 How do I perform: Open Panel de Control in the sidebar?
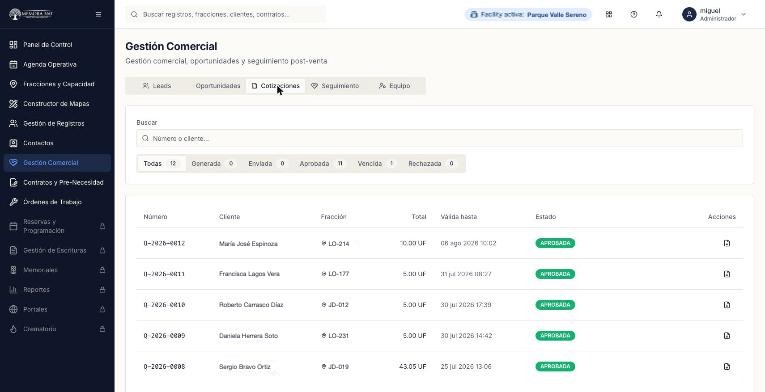point(57,44)
